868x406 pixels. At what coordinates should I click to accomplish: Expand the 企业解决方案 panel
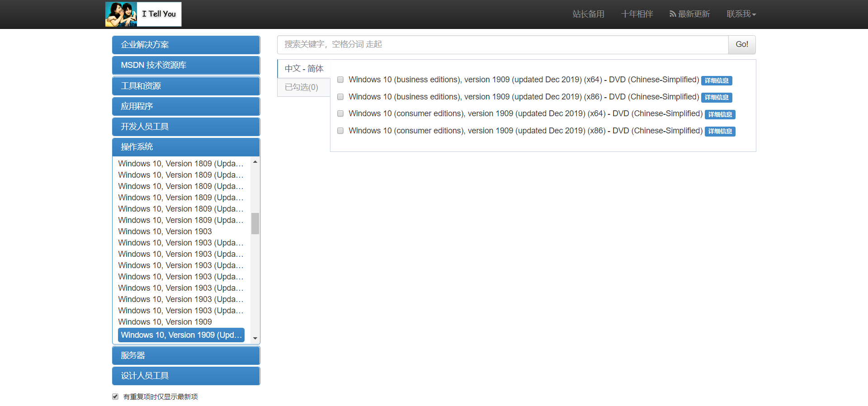[186, 45]
